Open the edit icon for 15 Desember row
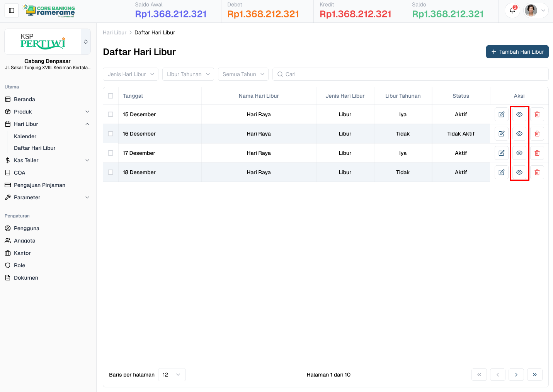 [501, 114]
